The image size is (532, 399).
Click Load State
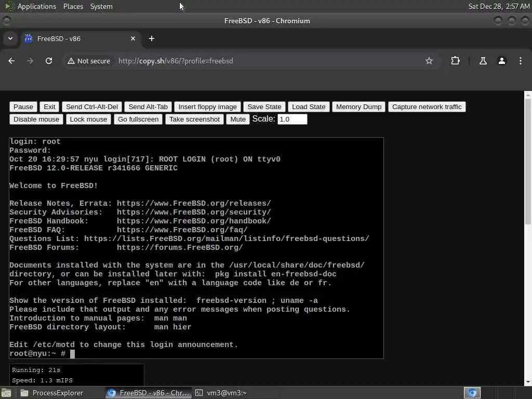pyautogui.click(x=309, y=107)
